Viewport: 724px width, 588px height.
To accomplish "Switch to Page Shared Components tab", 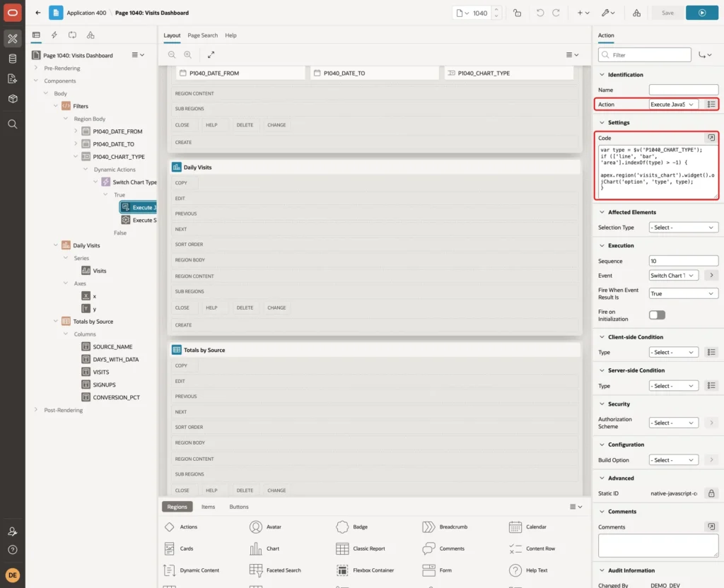I will tap(90, 35).
